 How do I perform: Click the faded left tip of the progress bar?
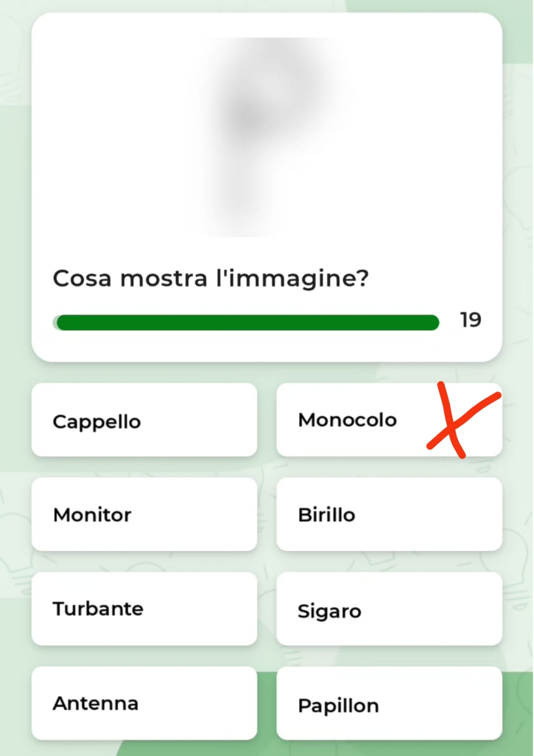pyautogui.click(x=55, y=322)
